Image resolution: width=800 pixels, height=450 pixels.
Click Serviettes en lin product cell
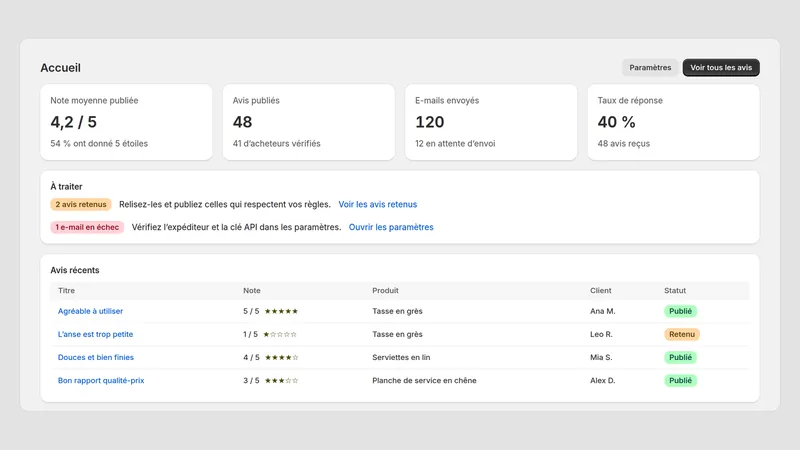click(401, 357)
